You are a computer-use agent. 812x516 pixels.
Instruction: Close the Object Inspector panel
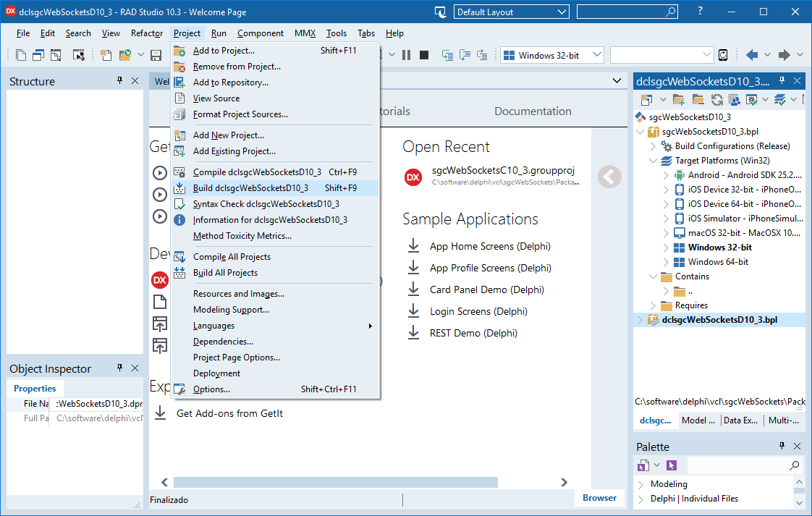tap(135, 368)
